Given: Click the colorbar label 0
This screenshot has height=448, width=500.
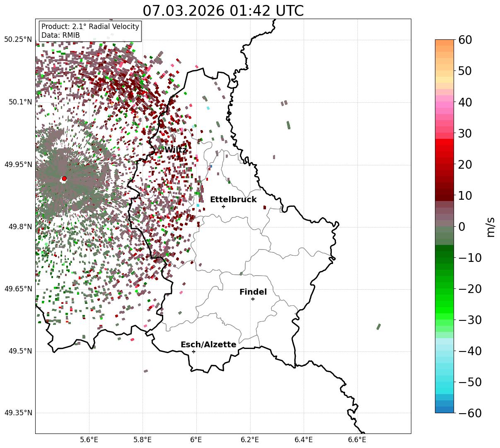Looking at the screenshot, I should coord(461,226).
